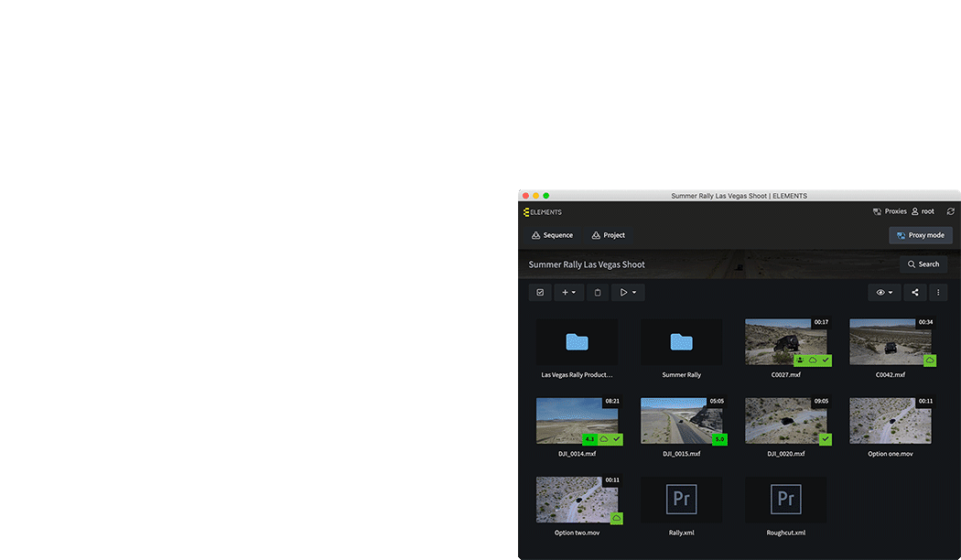Select the clipboard icon in the toolbar
The image size is (961, 560).
(598, 292)
